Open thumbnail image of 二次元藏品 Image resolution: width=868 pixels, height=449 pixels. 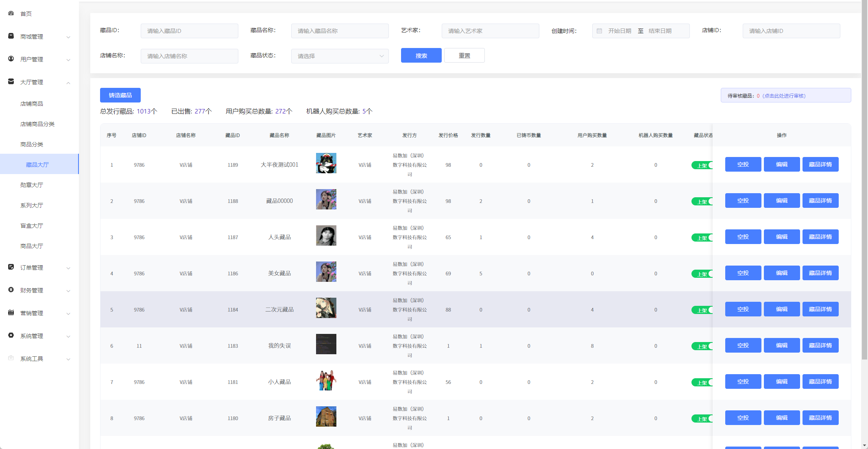click(326, 308)
